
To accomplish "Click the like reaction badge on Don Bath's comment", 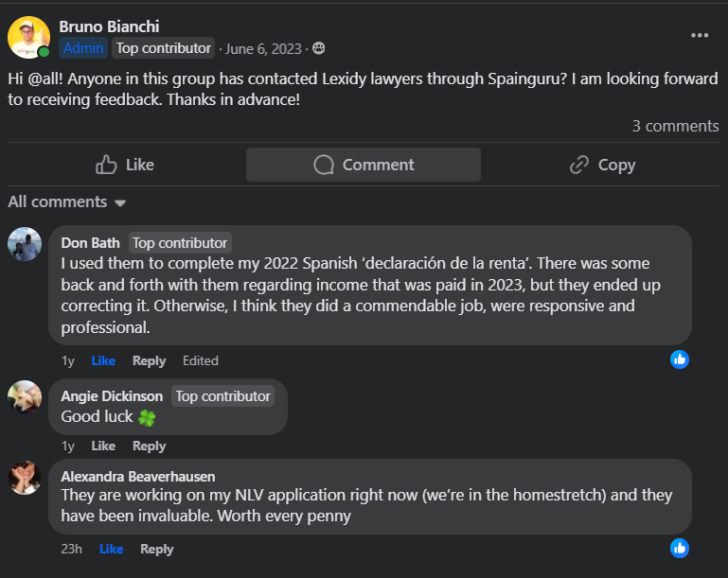I will (680, 359).
